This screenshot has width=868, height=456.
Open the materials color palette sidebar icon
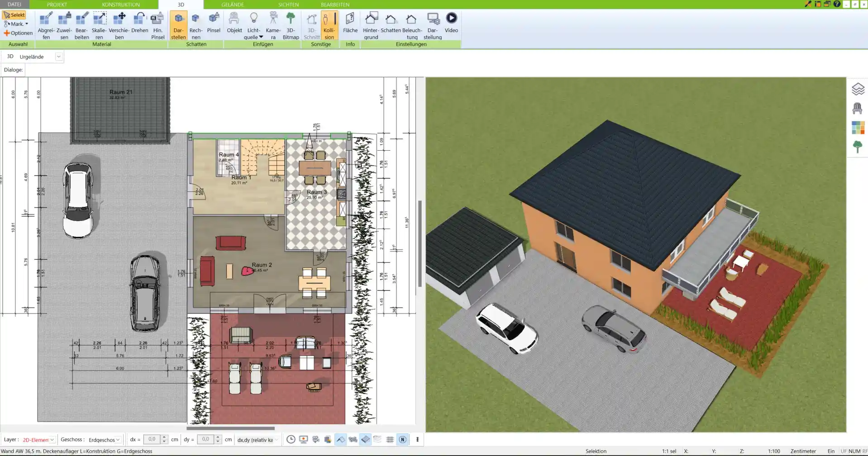click(858, 128)
